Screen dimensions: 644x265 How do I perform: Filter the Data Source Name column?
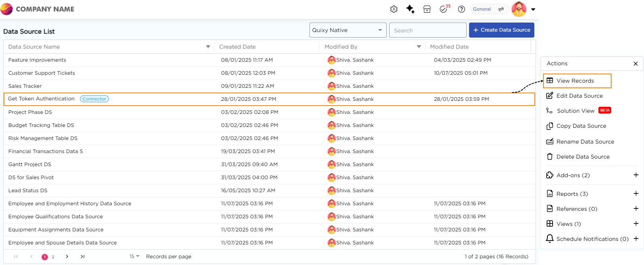coord(208,47)
